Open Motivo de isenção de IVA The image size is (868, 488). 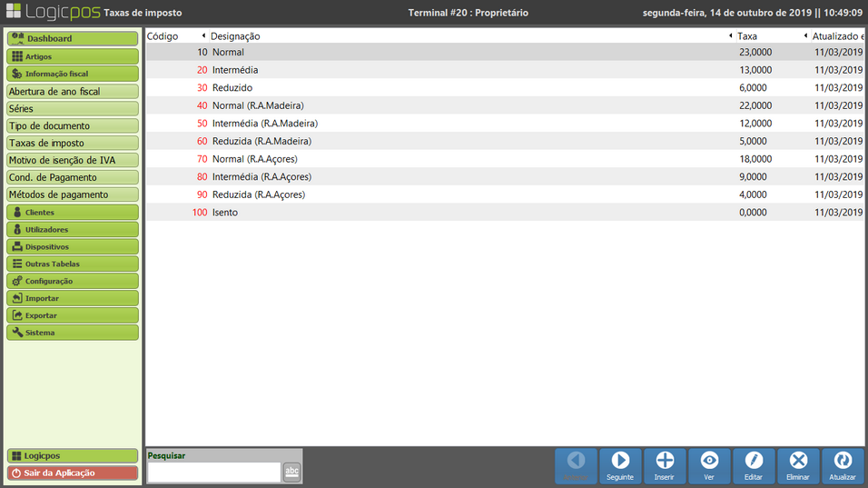(73, 161)
